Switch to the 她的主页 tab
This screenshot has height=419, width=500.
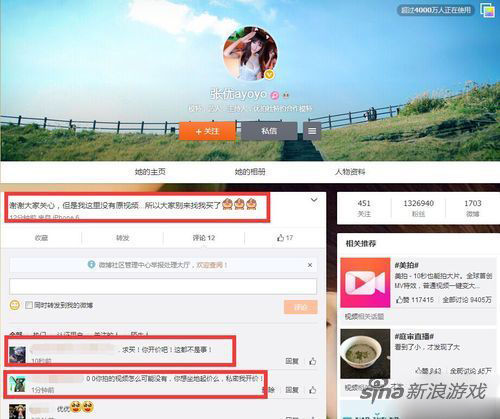pyautogui.click(x=150, y=172)
